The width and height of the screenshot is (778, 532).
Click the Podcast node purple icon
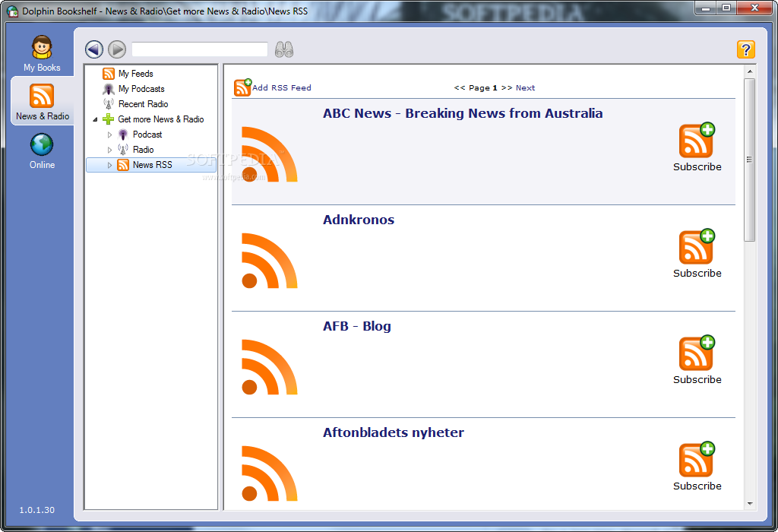click(x=123, y=135)
